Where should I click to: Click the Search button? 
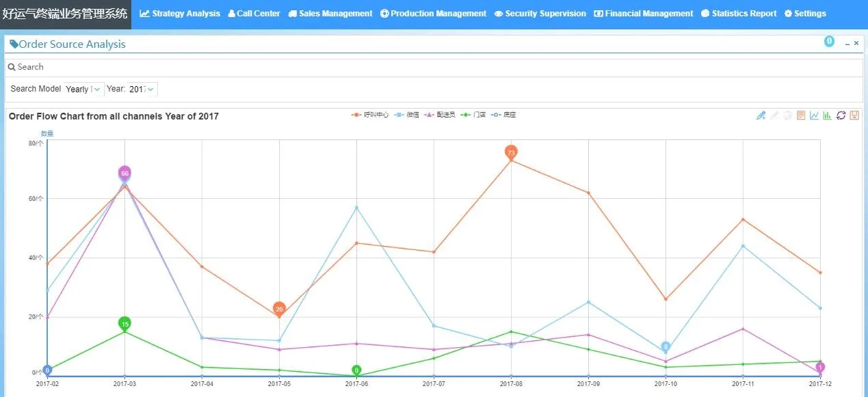point(26,67)
